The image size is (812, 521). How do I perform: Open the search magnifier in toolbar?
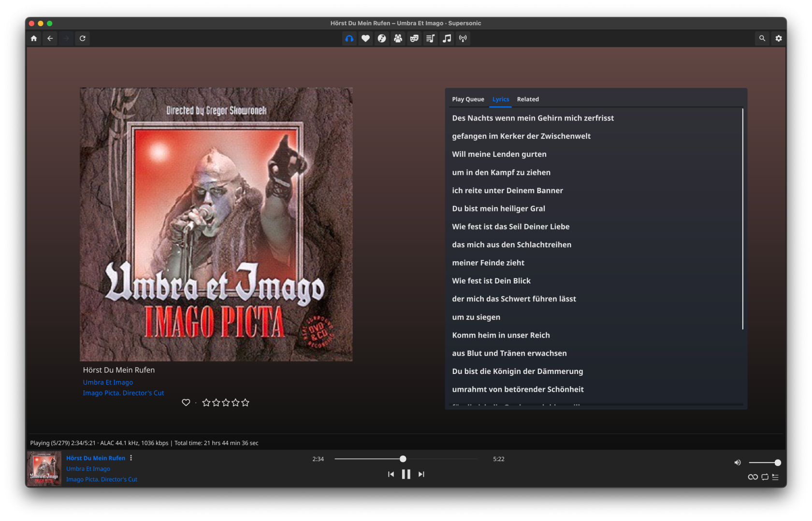[x=762, y=39]
